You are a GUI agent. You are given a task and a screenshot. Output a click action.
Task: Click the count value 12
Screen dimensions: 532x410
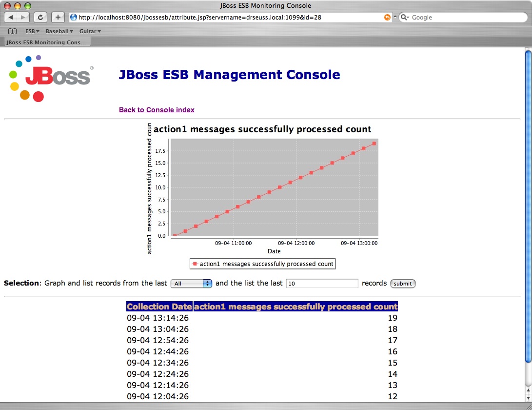coord(393,396)
